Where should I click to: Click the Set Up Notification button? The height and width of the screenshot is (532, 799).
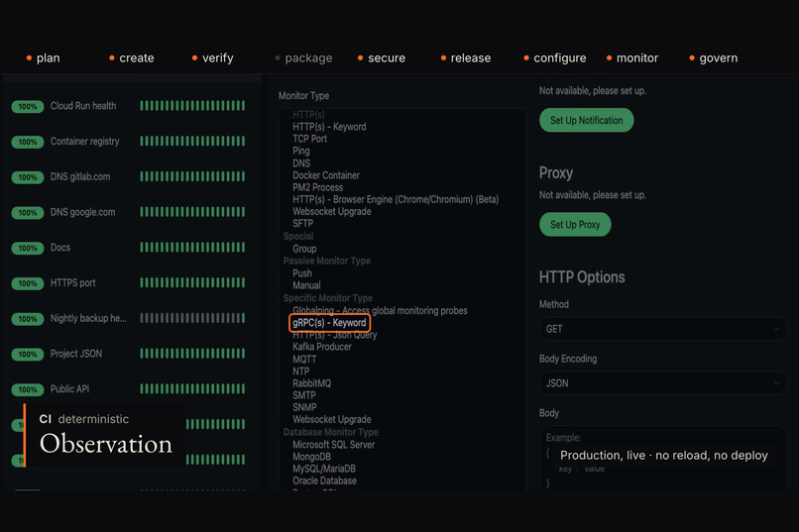587,120
